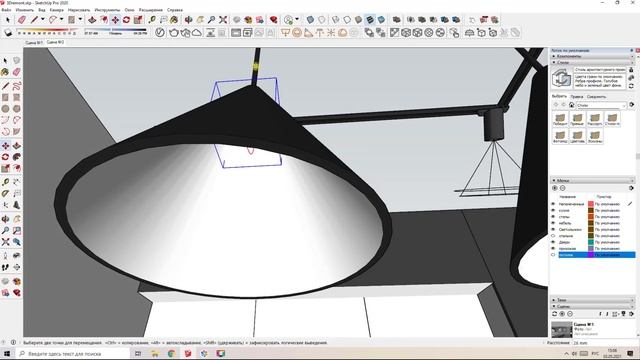
Task: Open the first style folder thumbnail
Action: click(560, 119)
